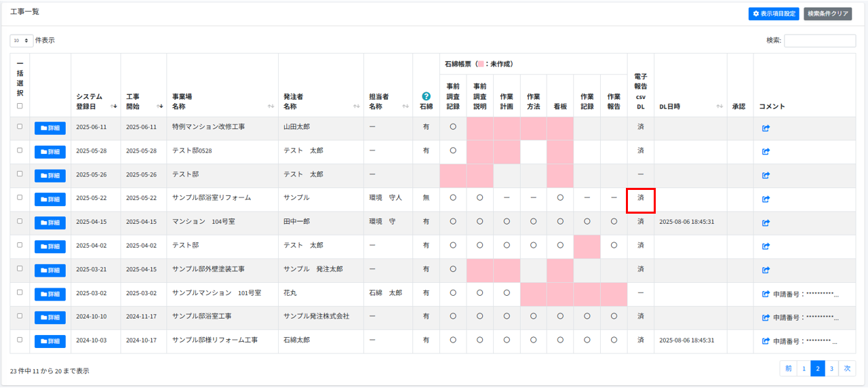Sort by 発注者名称 column arrow

356,106
